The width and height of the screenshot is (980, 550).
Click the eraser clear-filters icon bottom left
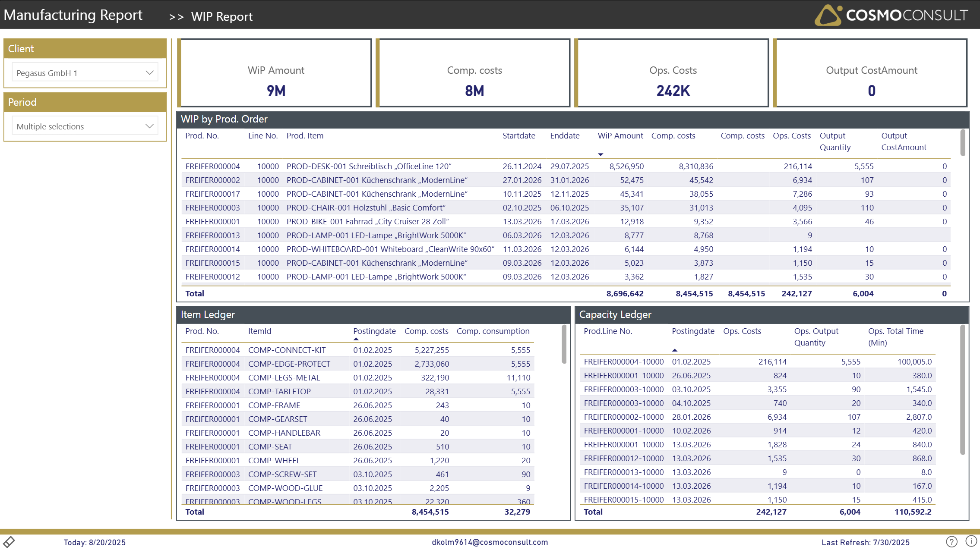[x=9, y=541]
